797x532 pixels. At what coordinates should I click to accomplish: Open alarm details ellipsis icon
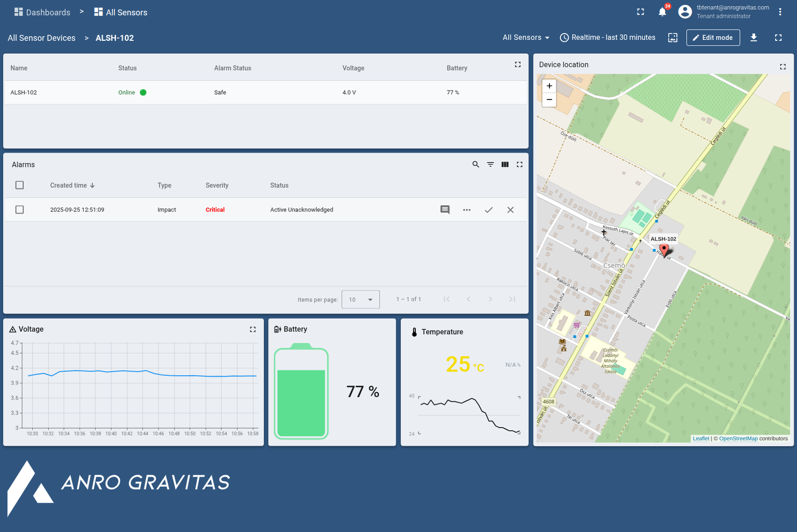click(467, 210)
